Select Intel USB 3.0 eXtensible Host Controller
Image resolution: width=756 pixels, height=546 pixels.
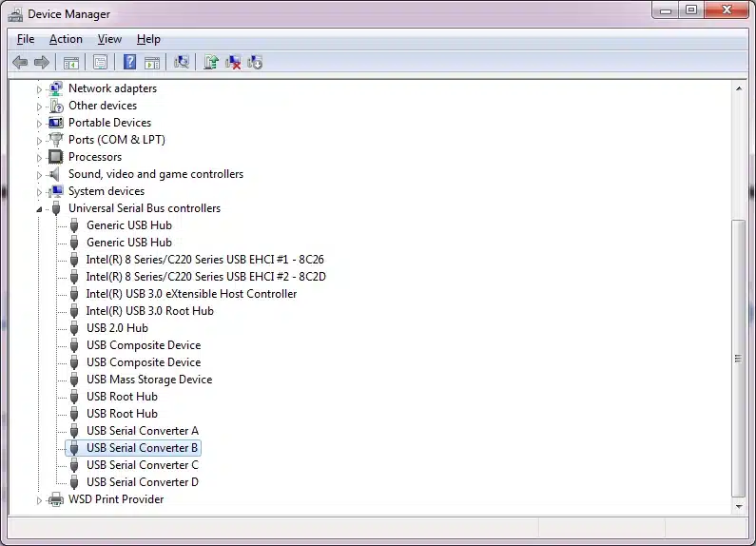tap(191, 294)
